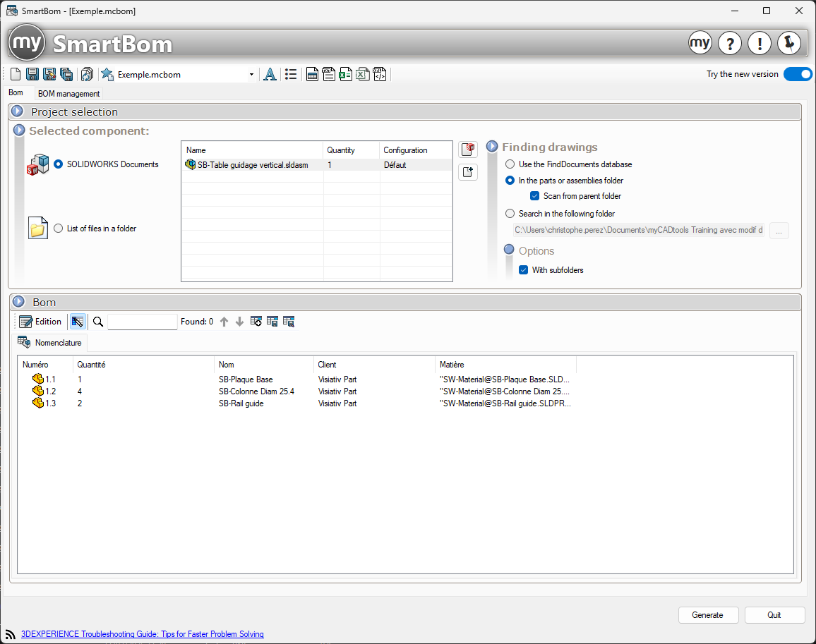The width and height of the screenshot is (816, 644).
Task: Open the help question mark icon
Action: [x=730, y=43]
